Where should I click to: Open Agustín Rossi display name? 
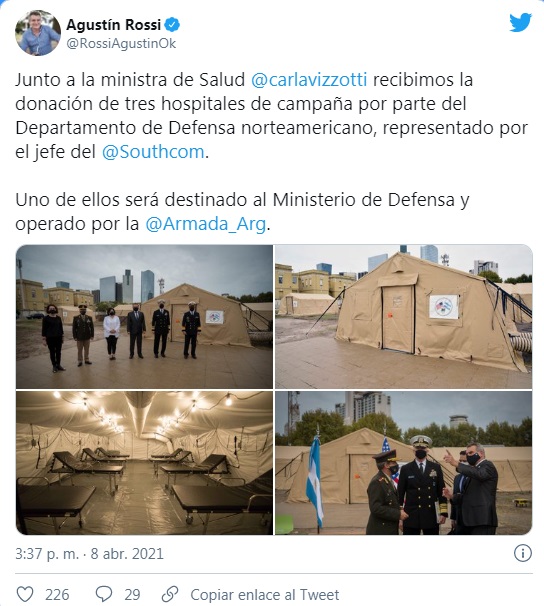(x=114, y=25)
